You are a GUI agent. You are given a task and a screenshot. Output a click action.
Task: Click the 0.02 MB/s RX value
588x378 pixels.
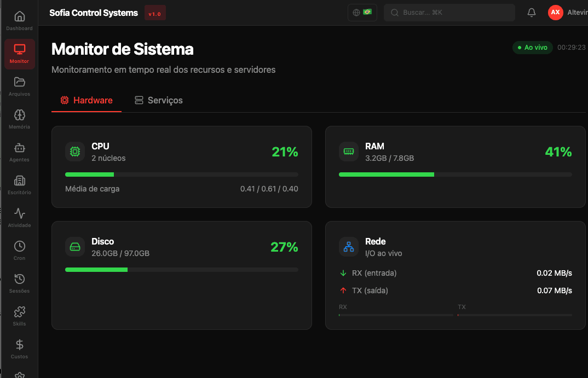click(x=554, y=273)
